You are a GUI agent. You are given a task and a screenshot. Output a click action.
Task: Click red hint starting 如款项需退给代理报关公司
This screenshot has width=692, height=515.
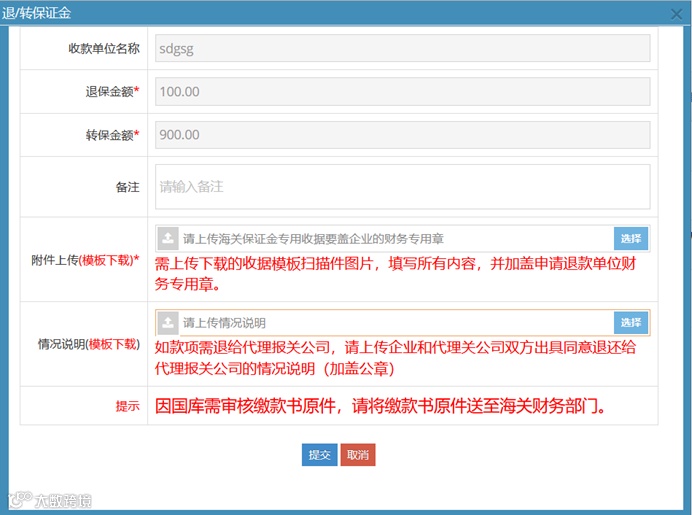tap(395, 358)
